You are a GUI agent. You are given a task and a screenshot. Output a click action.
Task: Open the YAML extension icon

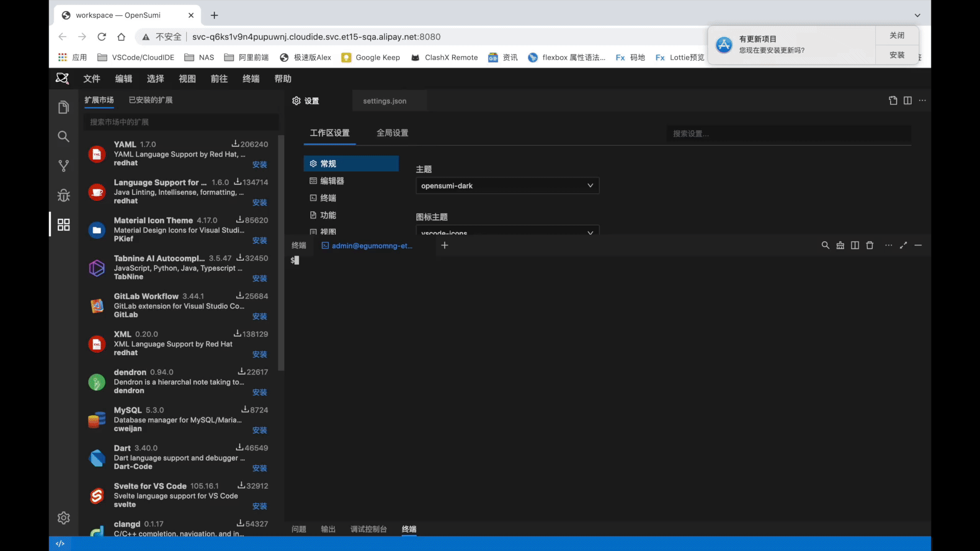97,154
